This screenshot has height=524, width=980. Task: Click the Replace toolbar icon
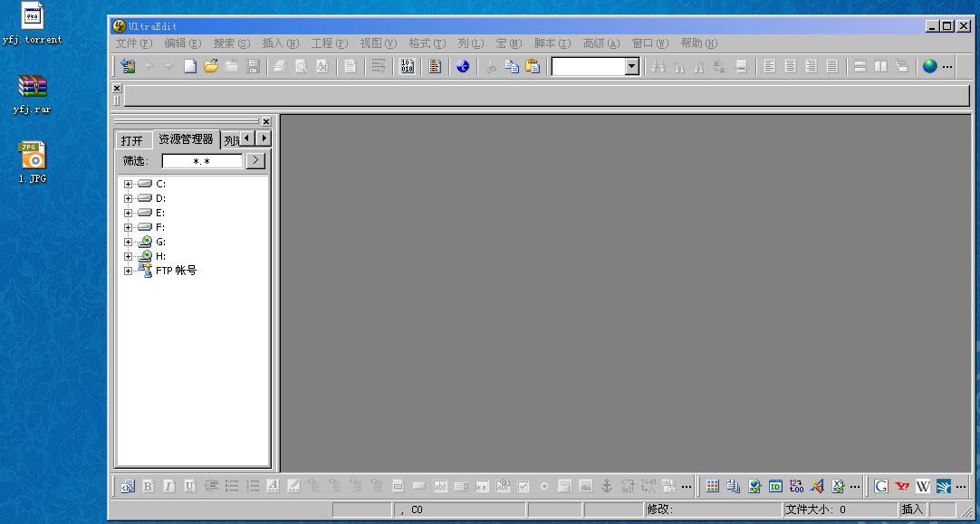coord(719,65)
